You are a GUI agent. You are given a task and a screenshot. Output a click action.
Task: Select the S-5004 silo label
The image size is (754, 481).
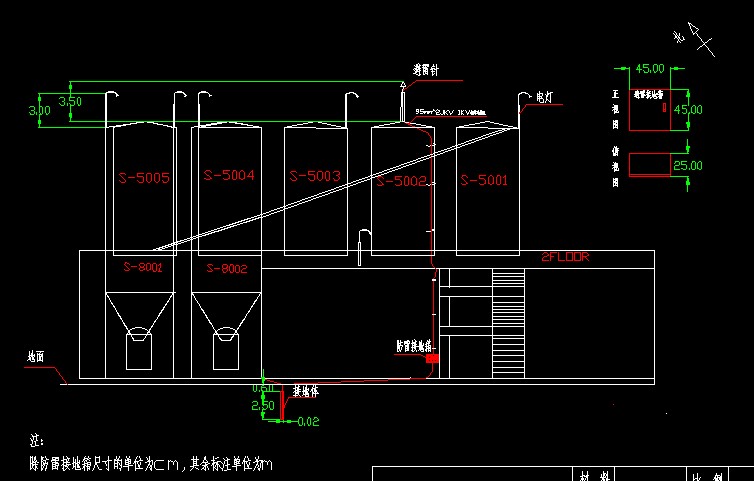pyautogui.click(x=229, y=175)
